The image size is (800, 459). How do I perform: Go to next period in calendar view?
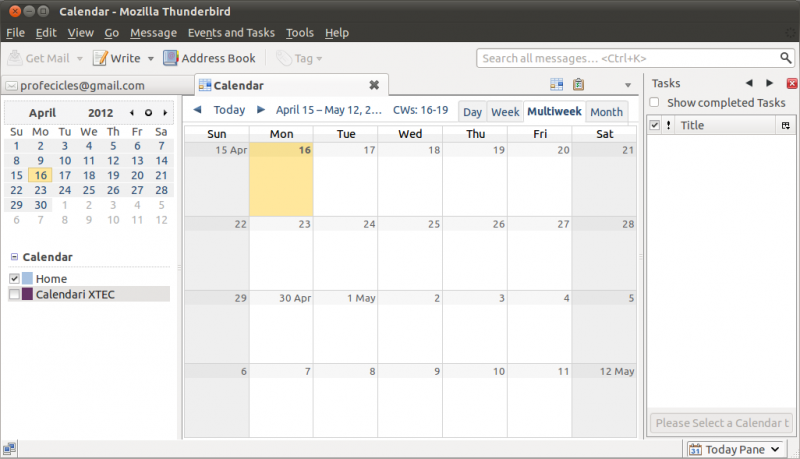(261, 110)
